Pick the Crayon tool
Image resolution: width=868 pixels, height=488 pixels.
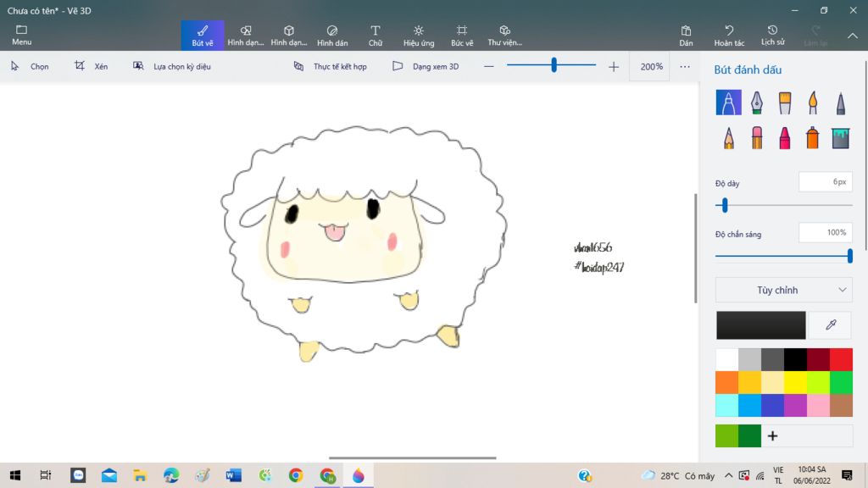click(x=784, y=137)
